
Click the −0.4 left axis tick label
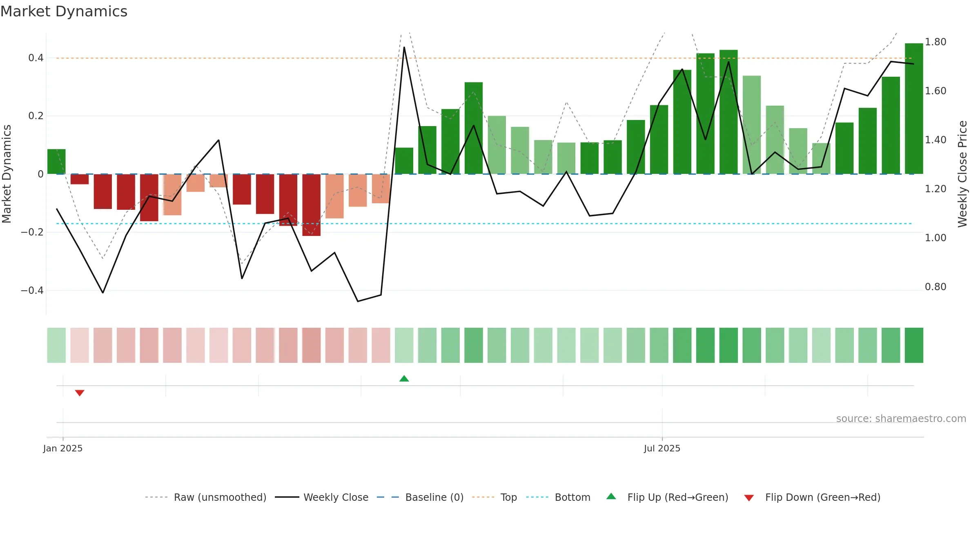point(32,291)
